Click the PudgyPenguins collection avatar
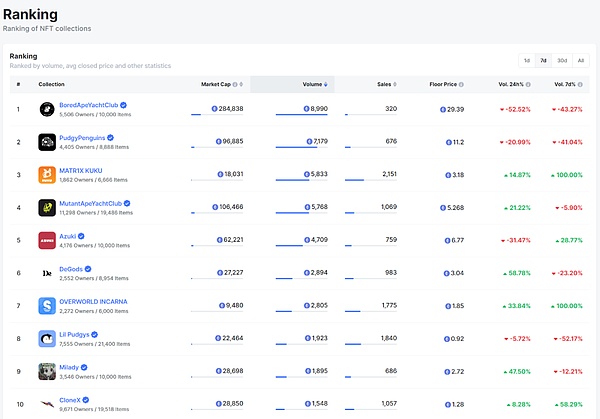The height and width of the screenshot is (419, 600). click(x=46, y=142)
